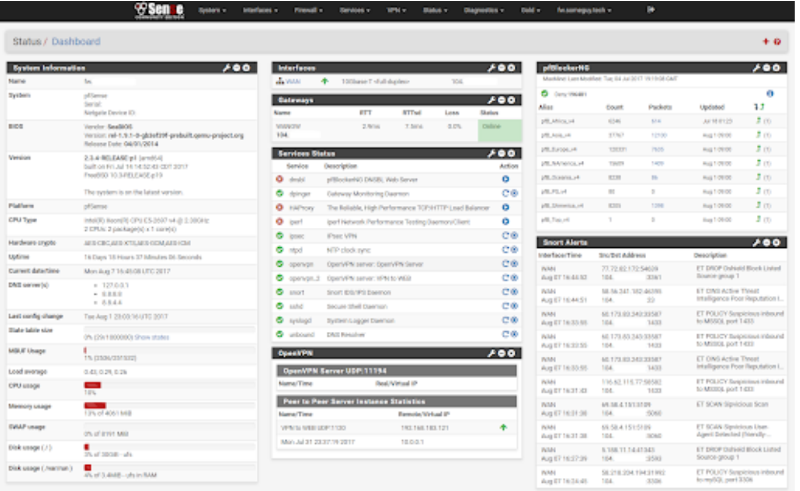Click pfB_Africa_v4 packets count link

tap(656, 121)
